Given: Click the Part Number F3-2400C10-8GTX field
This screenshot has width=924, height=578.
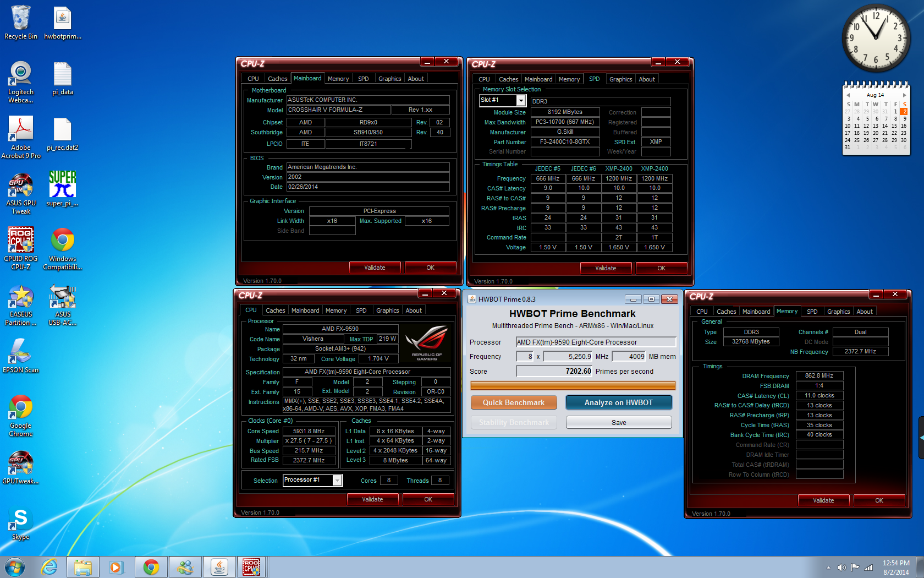Looking at the screenshot, I should coord(565,141).
